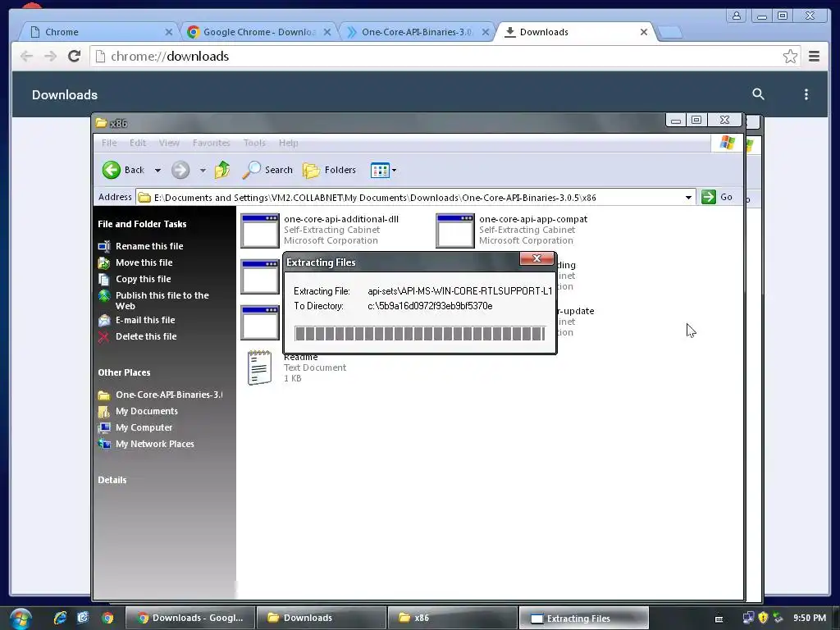Switch to One-Core-API-Binaries tab
This screenshot has width=840, height=630.
[x=417, y=32]
